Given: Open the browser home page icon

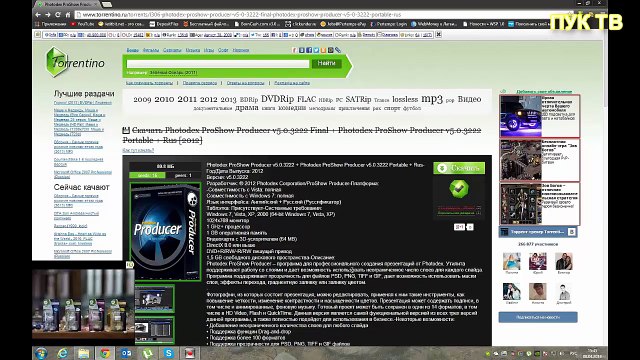Looking at the screenshot, I should tap(68, 15).
